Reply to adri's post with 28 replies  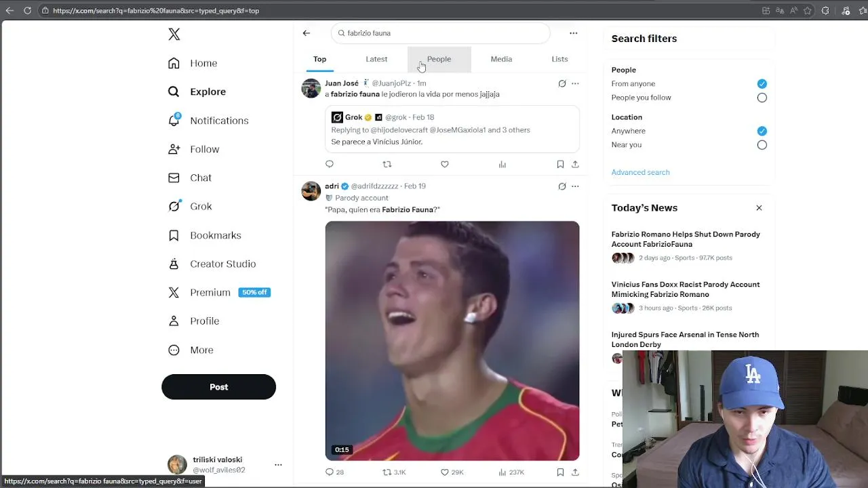334,472
